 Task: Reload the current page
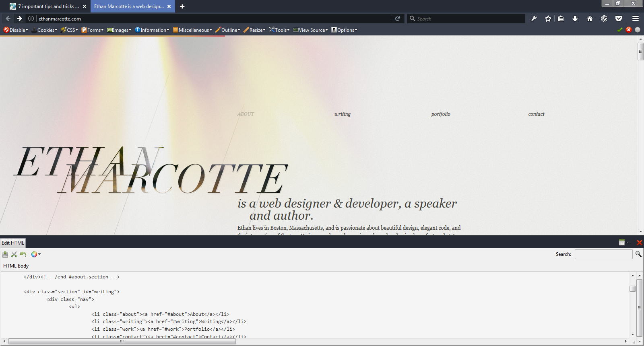(x=397, y=19)
